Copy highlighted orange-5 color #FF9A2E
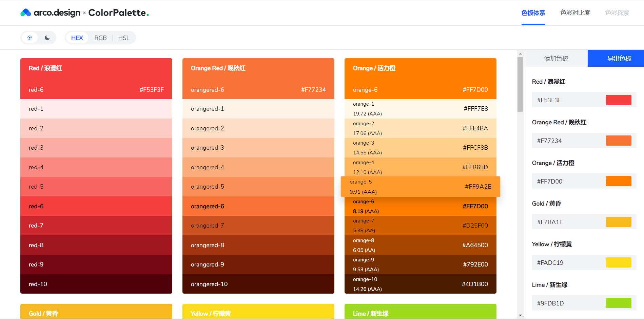The image size is (644, 319). click(x=421, y=187)
